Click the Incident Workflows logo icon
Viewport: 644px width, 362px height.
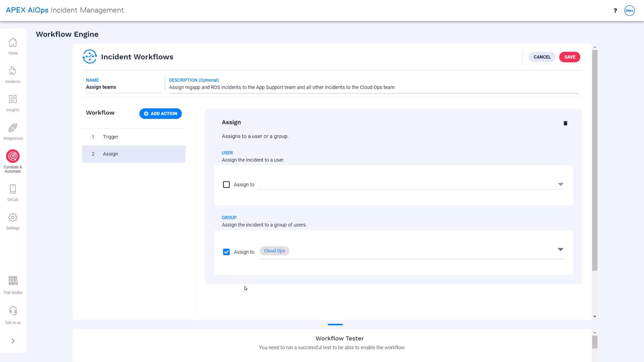90,57
